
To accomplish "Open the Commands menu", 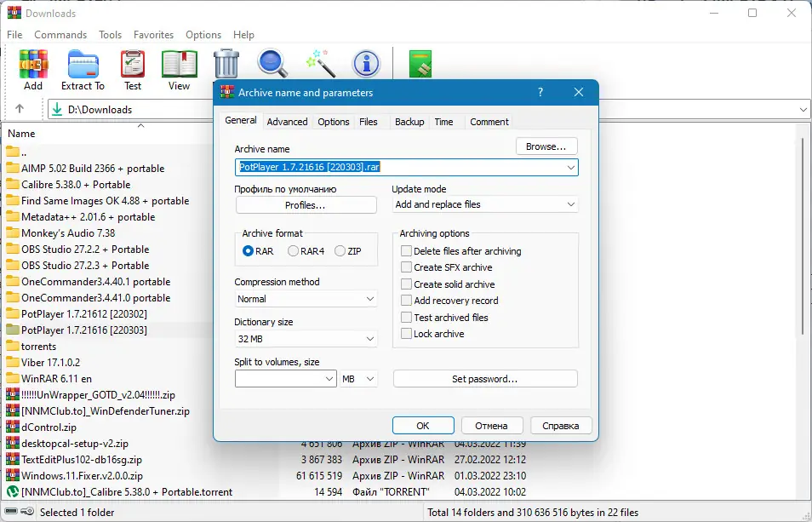I will point(60,35).
